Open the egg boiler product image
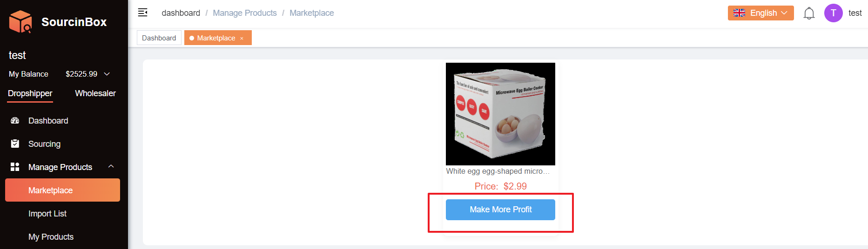This screenshot has height=249, width=868. [x=500, y=114]
